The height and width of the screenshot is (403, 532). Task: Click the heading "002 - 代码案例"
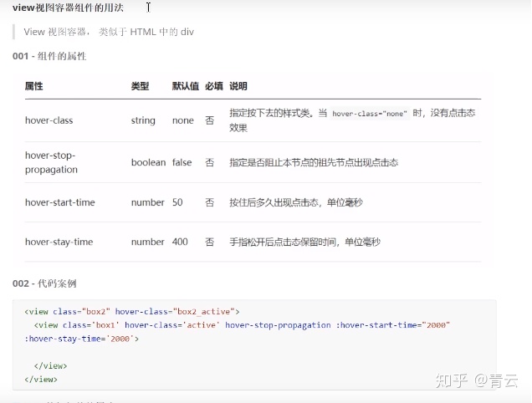pos(44,283)
